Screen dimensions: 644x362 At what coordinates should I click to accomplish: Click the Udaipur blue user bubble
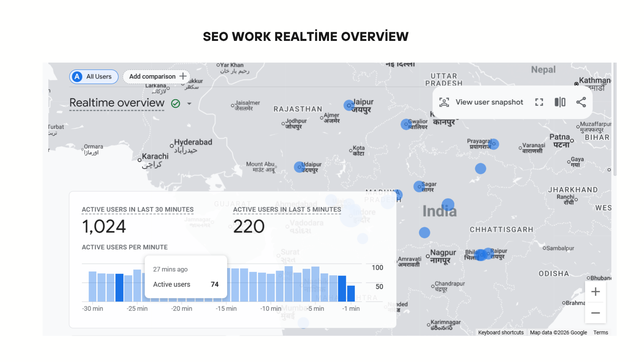[299, 167]
